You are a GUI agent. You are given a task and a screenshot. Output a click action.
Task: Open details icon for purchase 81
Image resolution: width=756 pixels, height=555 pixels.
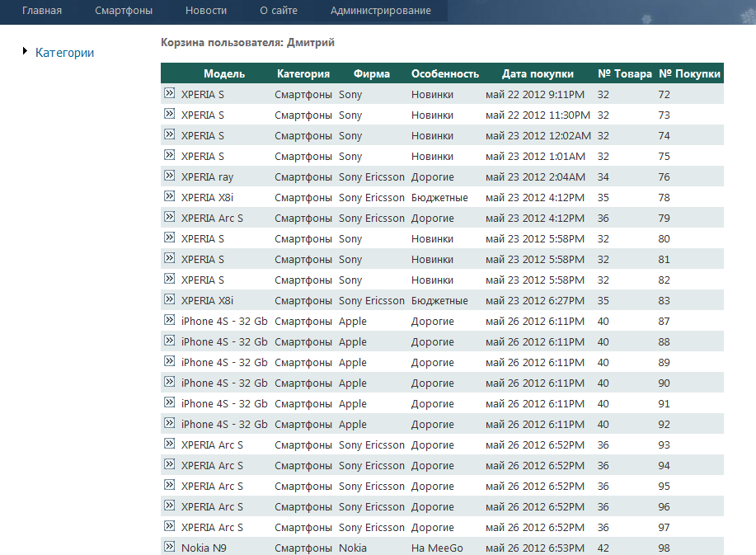tap(169, 258)
